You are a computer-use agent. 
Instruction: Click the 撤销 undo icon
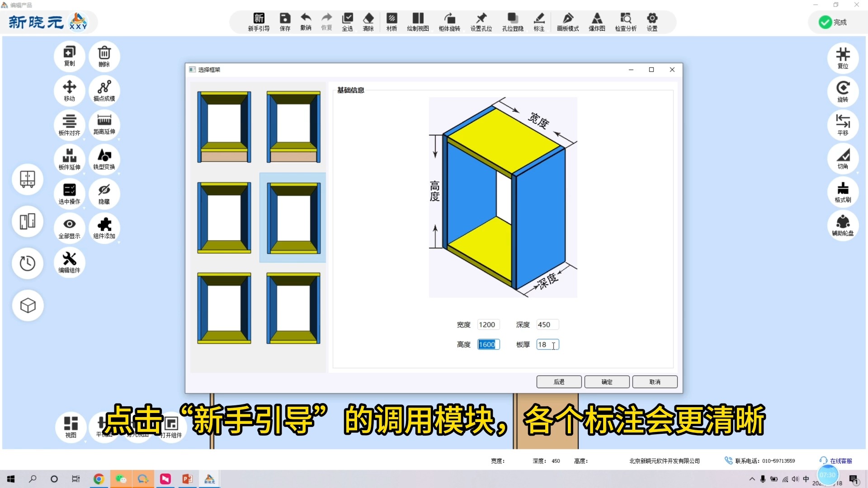coord(306,21)
